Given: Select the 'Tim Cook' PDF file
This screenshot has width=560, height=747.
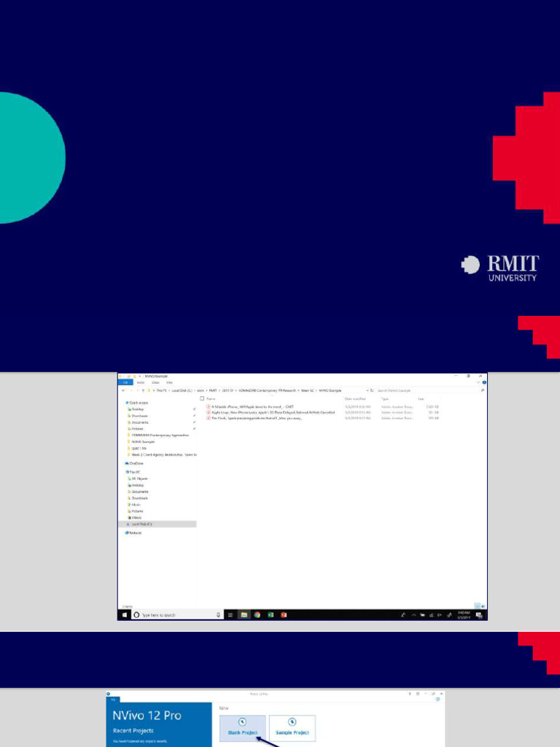Looking at the screenshot, I should point(254,418).
